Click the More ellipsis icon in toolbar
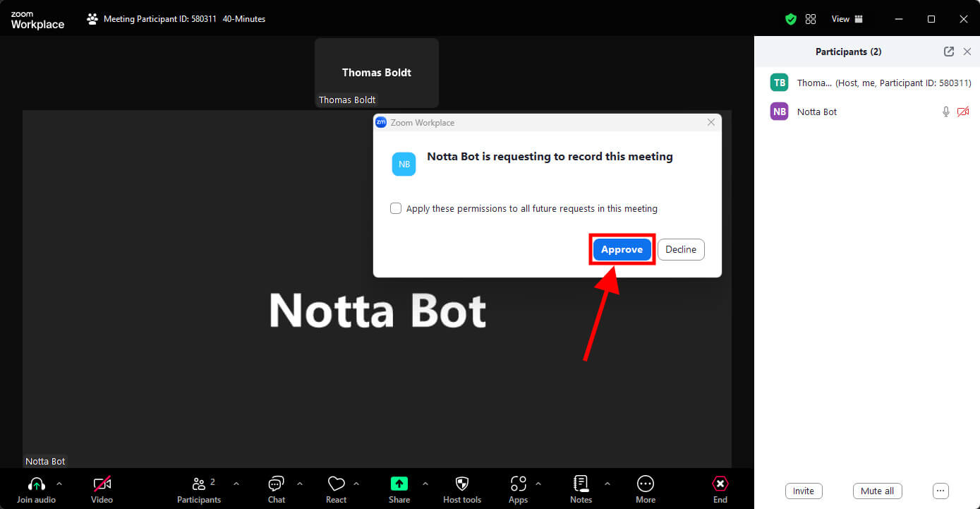Image resolution: width=980 pixels, height=509 pixels. click(645, 484)
